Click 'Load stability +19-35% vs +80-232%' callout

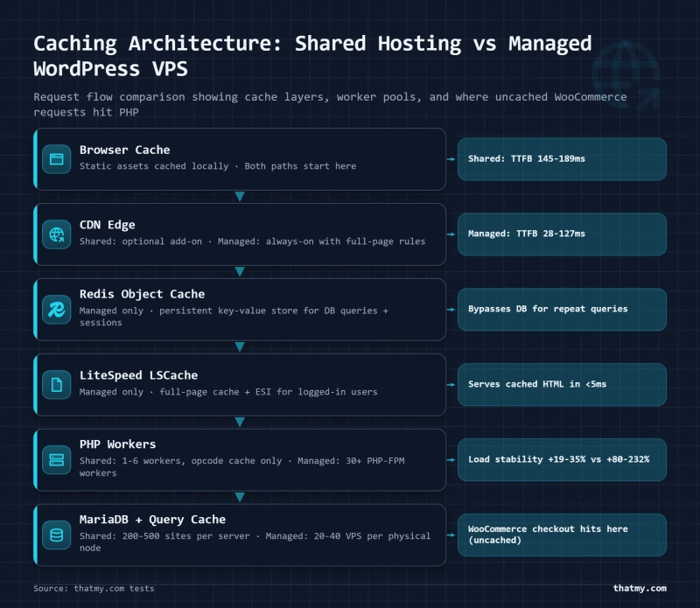[x=562, y=460]
